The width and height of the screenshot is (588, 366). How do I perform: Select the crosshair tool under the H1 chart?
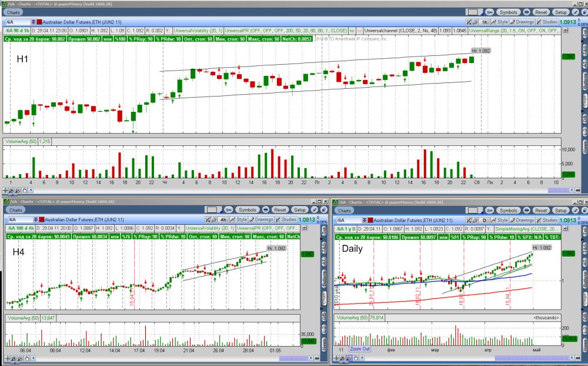click(5, 190)
